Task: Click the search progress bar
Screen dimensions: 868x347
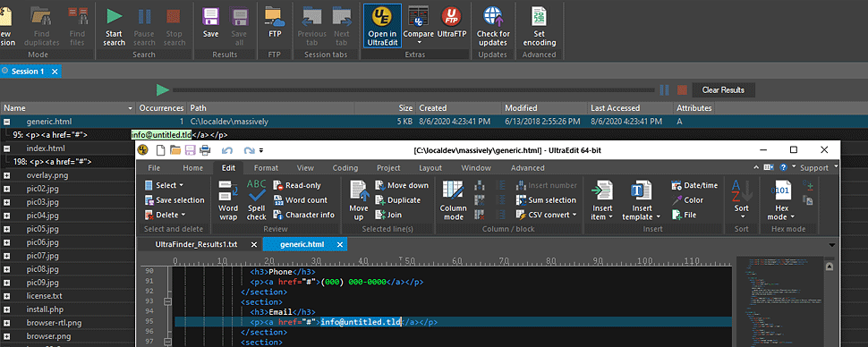Action: [x=413, y=89]
